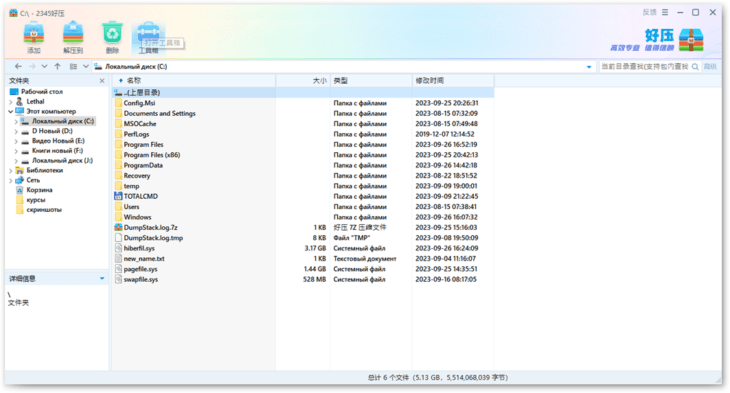Click the magnifier search icon
730x393 pixels.
pyautogui.click(x=695, y=67)
